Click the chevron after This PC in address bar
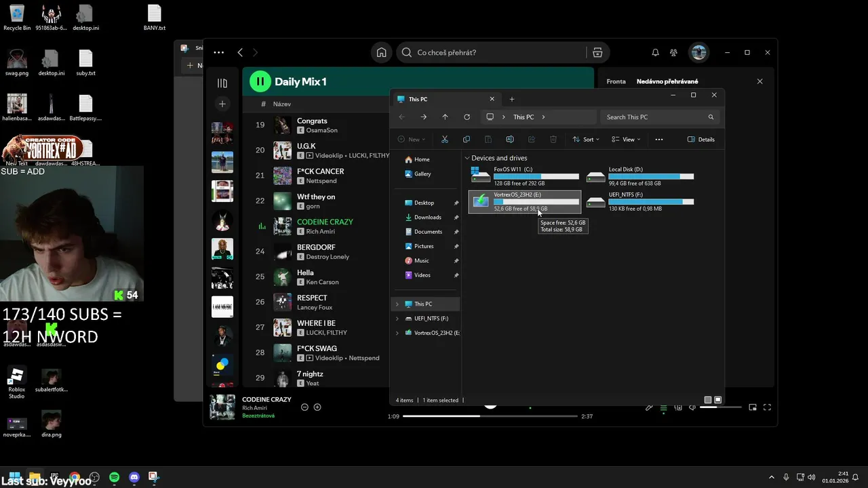Screen dimensions: 868x488 [544, 117]
